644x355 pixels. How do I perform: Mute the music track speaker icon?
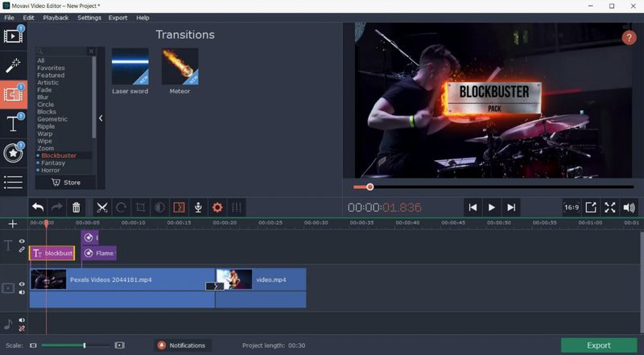[x=22, y=320]
